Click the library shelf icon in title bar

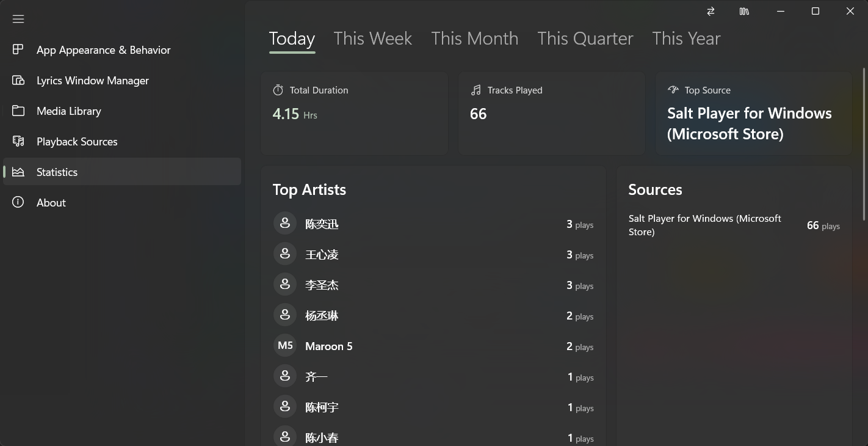[x=744, y=11]
